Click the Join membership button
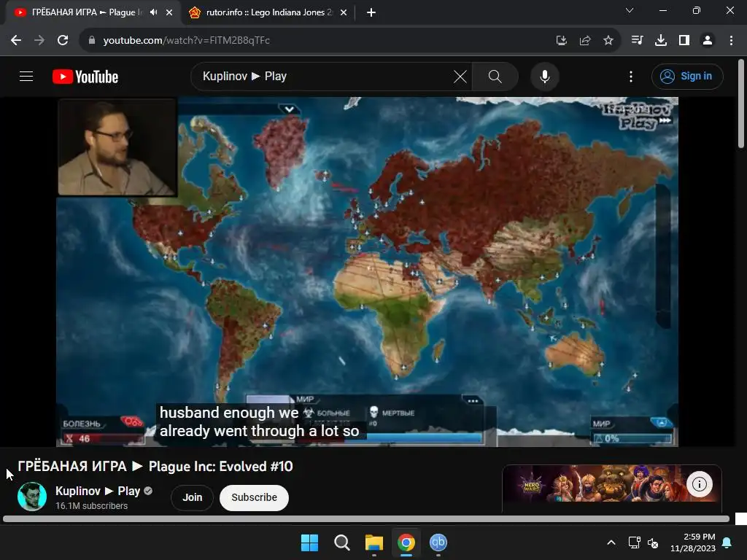This screenshot has width=747, height=560. coord(192,497)
